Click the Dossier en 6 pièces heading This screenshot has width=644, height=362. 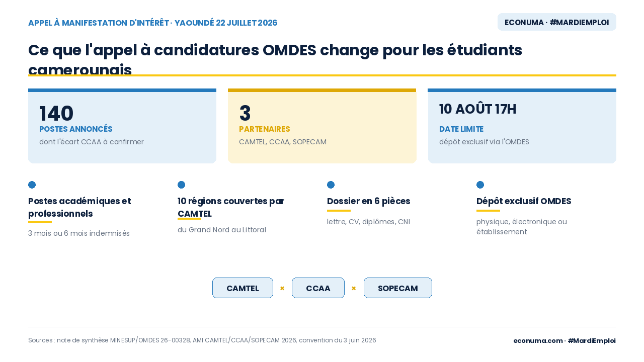[x=368, y=201]
